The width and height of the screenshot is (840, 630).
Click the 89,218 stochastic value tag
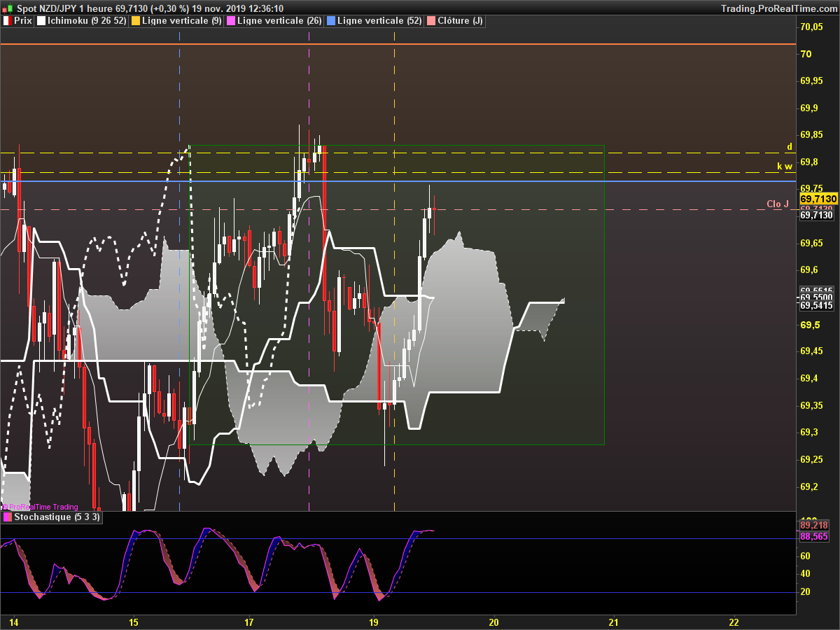tap(814, 524)
